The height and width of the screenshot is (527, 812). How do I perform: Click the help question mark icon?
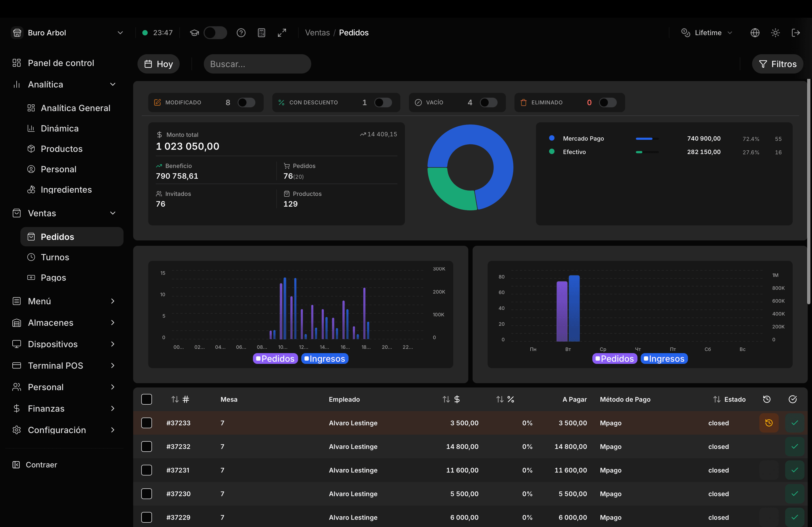(x=241, y=33)
